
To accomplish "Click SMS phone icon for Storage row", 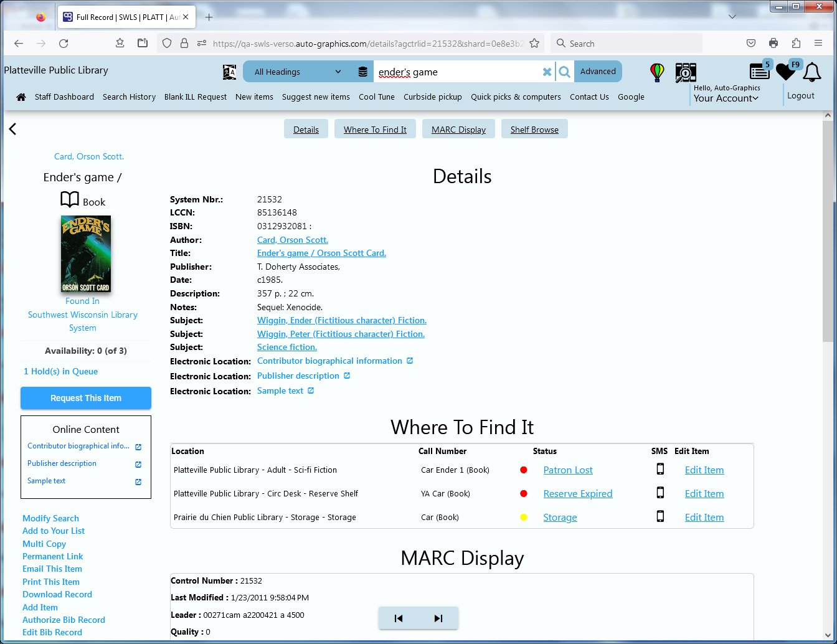I will coord(660,517).
